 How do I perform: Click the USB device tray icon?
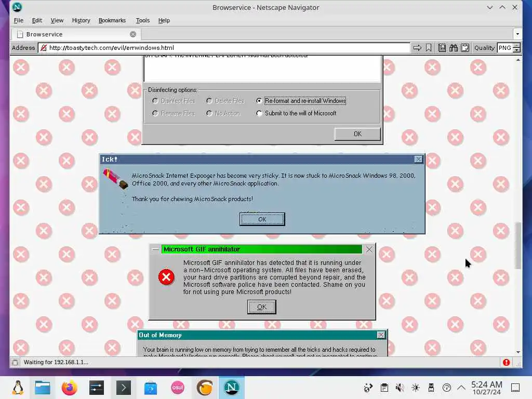click(431, 388)
